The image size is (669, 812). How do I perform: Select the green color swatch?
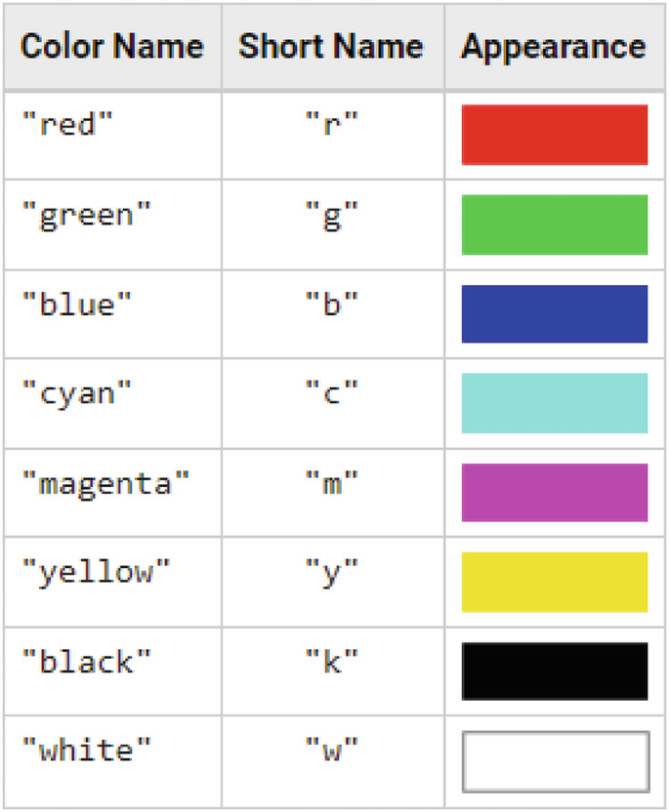click(x=554, y=224)
